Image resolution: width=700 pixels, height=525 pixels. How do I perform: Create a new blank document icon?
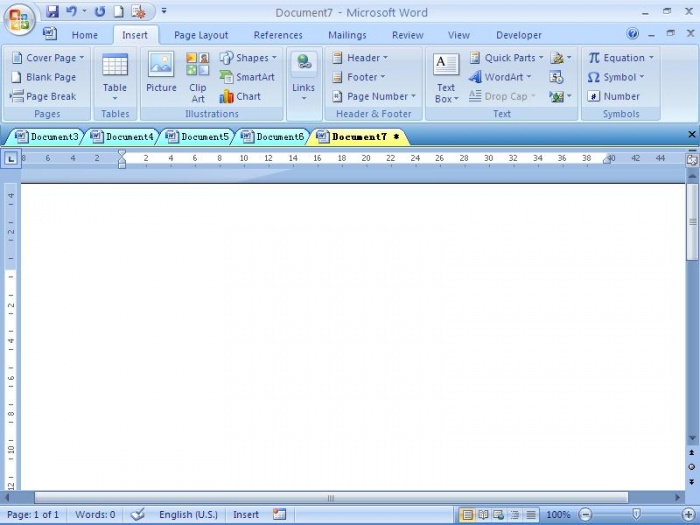(x=119, y=12)
